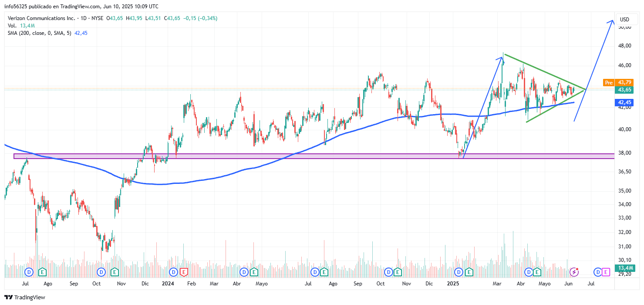Click the 38,00 price level on axis
Viewport: 644px width, 305px height.
pyautogui.click(x=625, y=153)
